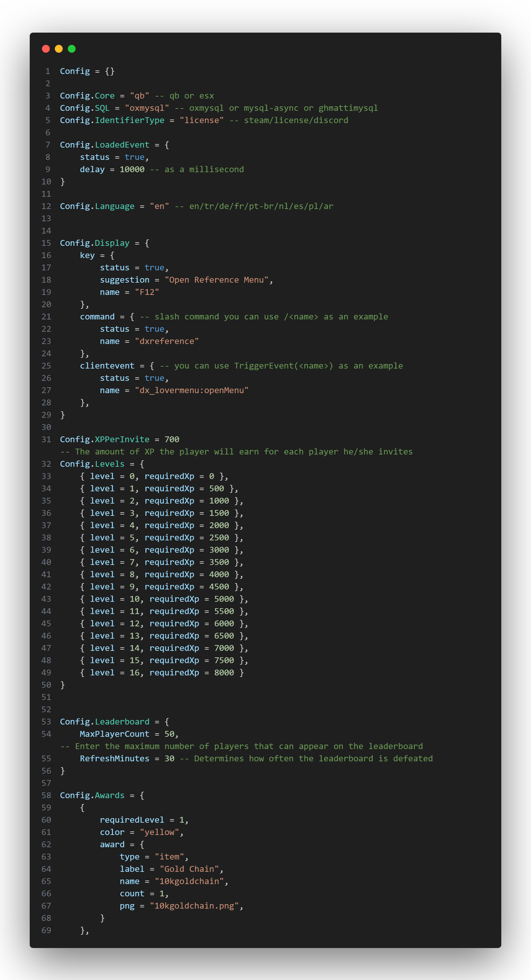Click the "dx_lovermenu:openMenu" event string
Image resolution: width=531 pixels, height=980 pixels.
192,390
